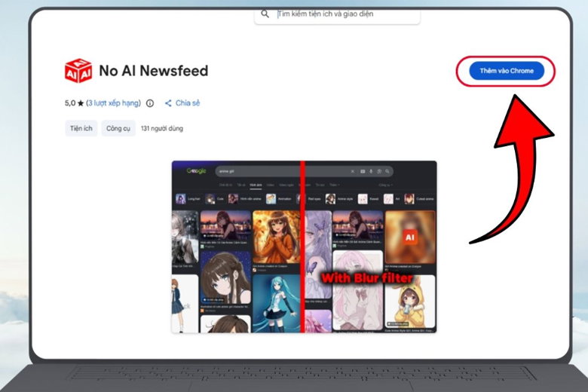Click the 5,0 star rating text

point(74,103)
